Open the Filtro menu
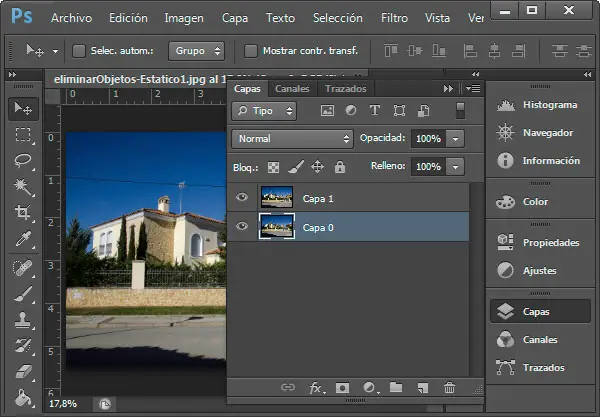The height and width of the screenshot is (417, 600). coord(394,18)
